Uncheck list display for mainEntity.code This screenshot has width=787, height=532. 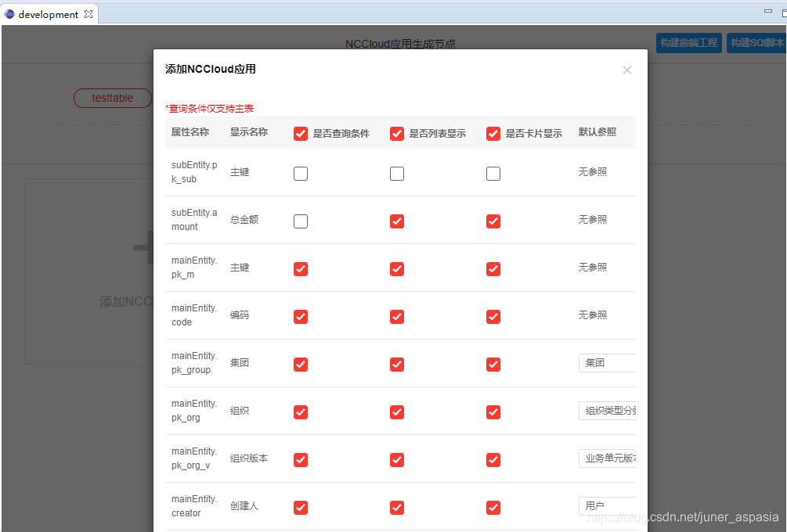(397, 317)
